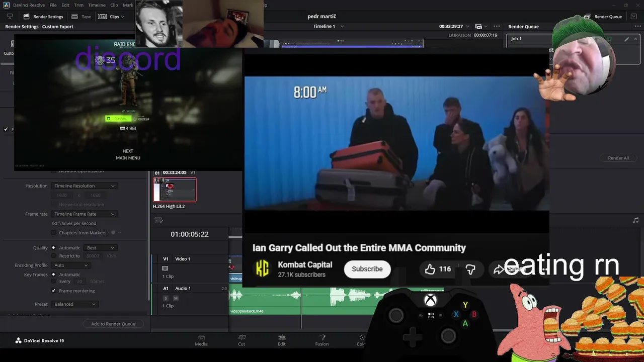Enable Chapters from Markers checkbox

[x=53, y=233]
